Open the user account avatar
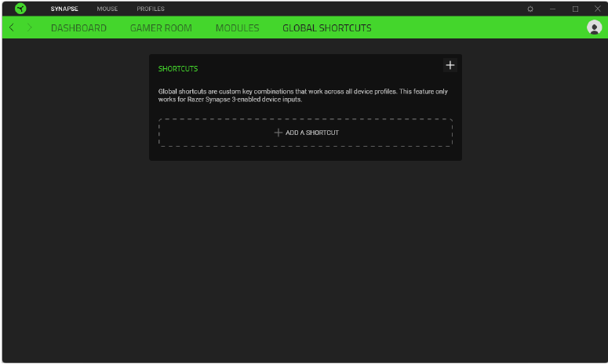The image size is (608, 364). tap(594, 27)
